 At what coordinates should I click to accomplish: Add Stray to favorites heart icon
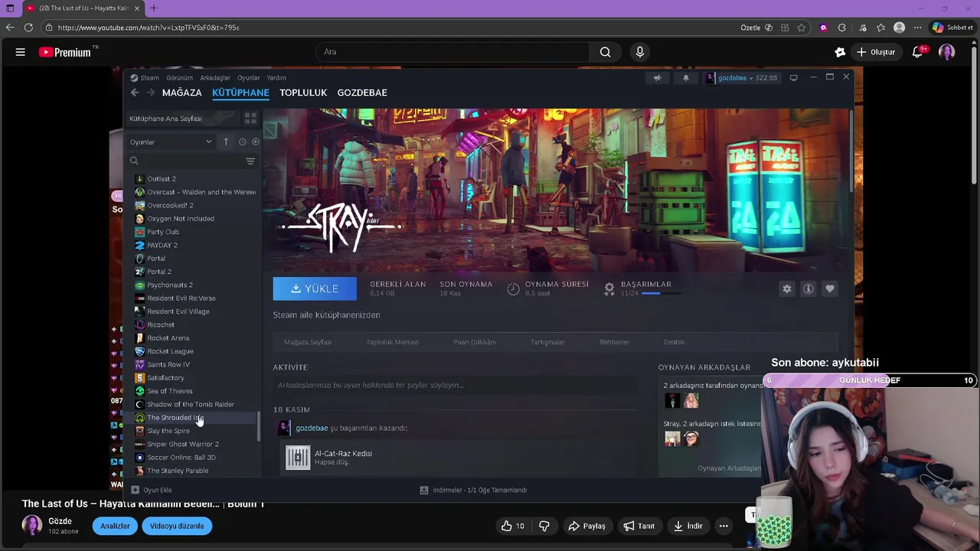tap(830, 289)
